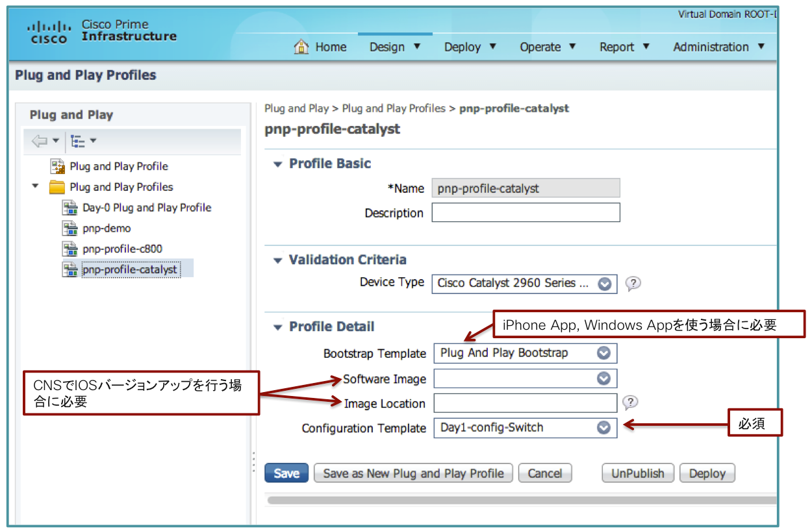
Task: Click the Save button
Action: point(286,473)
